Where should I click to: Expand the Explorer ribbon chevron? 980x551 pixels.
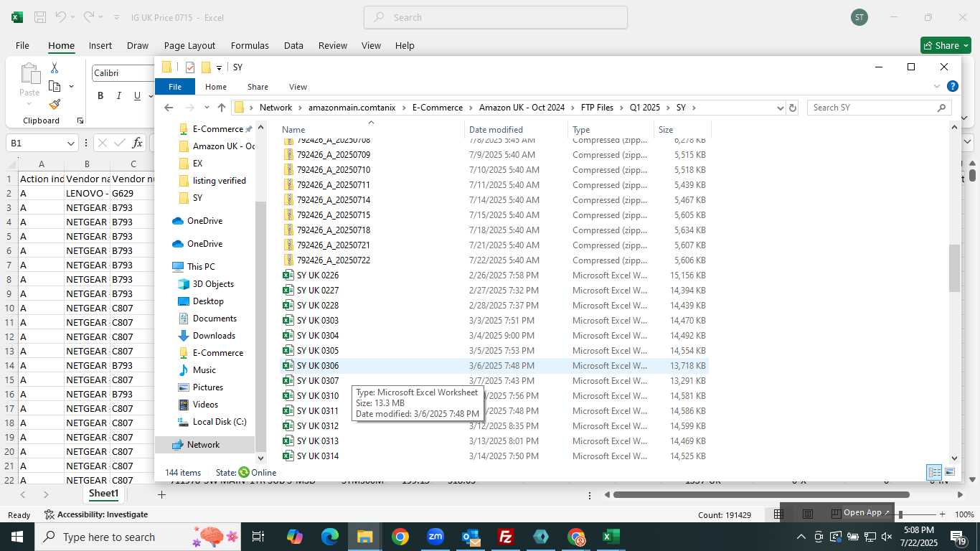(x=937, y=86)
